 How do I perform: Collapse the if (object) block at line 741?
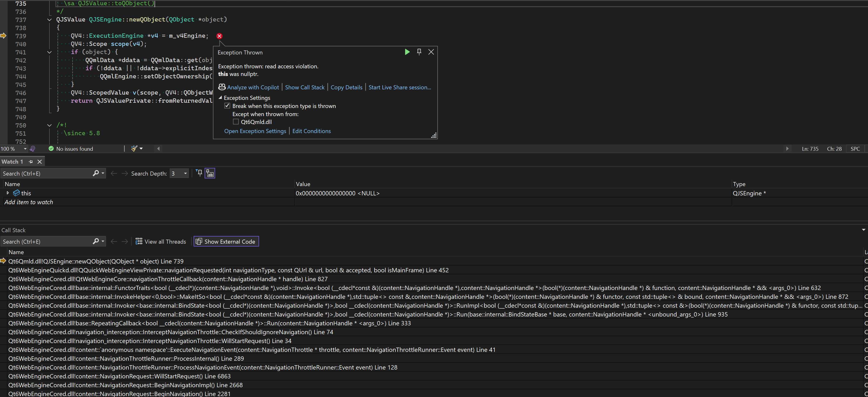[x=49, y=52]
